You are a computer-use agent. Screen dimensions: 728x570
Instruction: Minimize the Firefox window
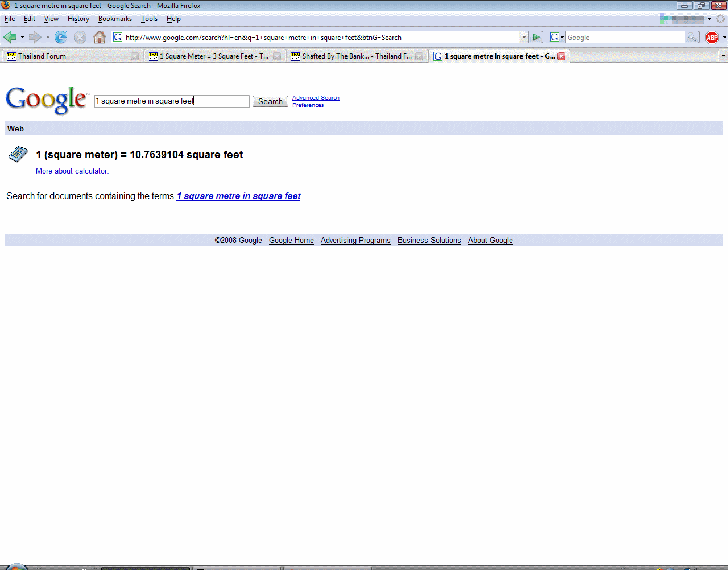684,6
